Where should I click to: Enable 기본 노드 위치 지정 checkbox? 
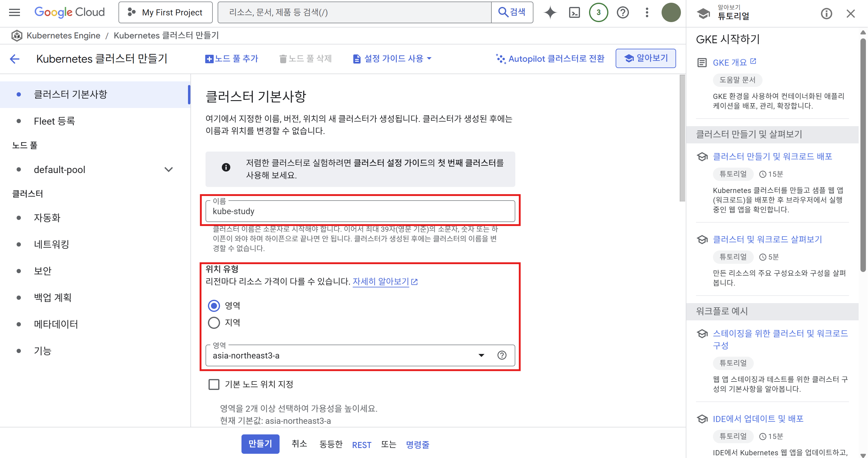(x=214, y=384)
